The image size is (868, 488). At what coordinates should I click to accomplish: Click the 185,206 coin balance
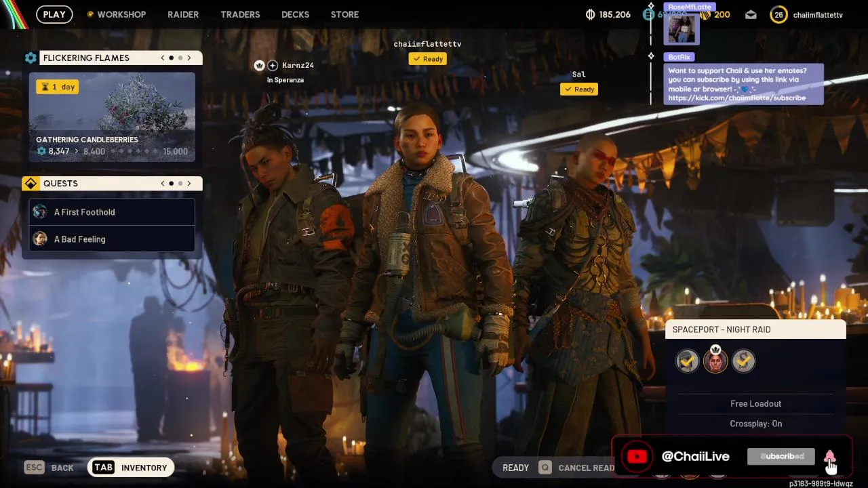tap(615, 14)
